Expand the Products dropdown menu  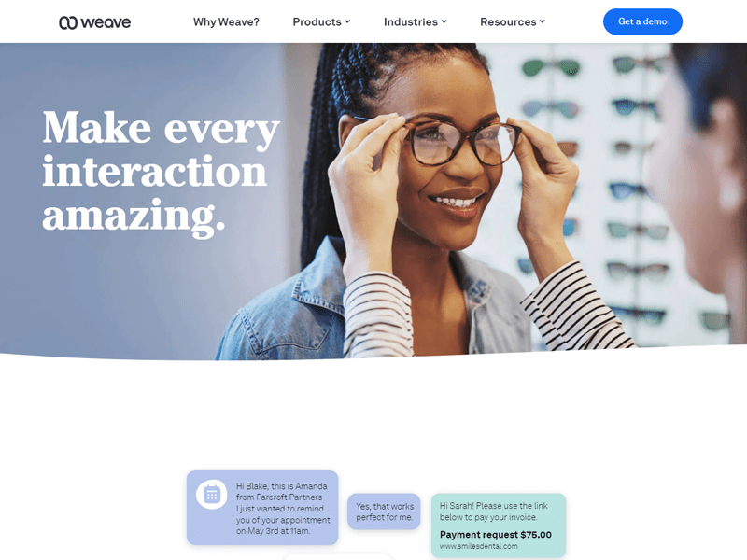click(321, 21)
